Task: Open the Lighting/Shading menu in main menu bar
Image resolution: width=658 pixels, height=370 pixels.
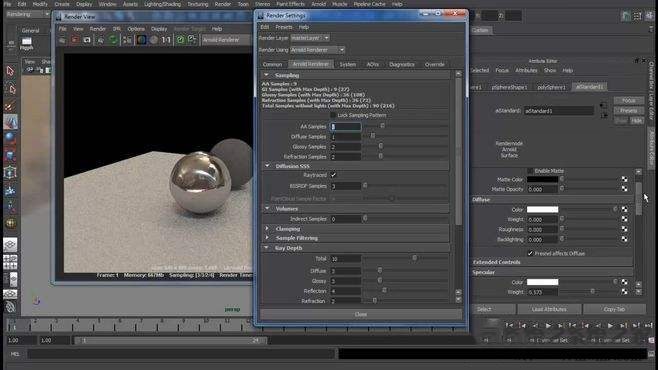Action: (162, 4)
